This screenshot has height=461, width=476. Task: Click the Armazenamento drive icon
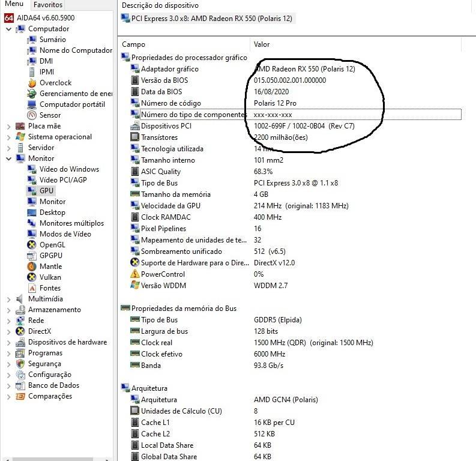click(20, 310)
